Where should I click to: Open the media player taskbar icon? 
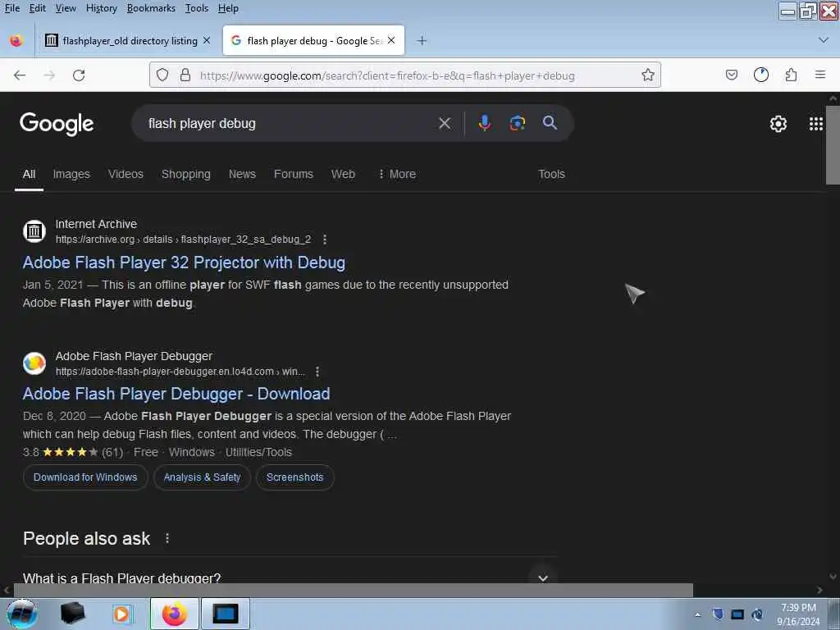pyautogui.click(x=121, y=614)
